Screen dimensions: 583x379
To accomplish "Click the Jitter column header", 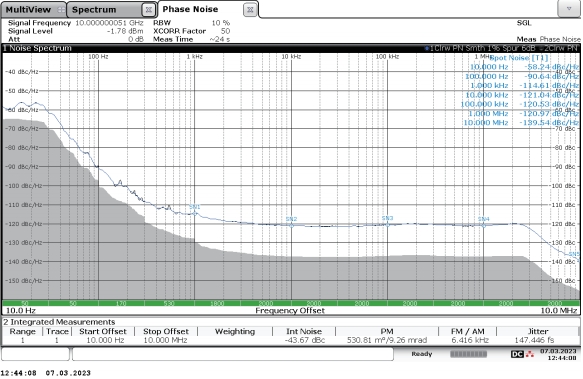I will pos(538,331).
